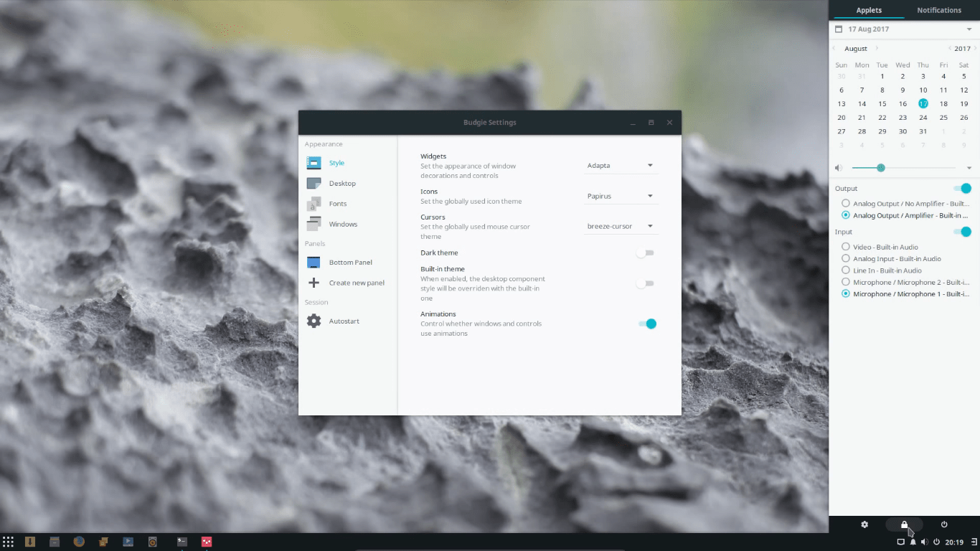Click the 20:19 clock in the panel
This screenshot has width=980, height=551.
pyautogui.click(x=954, y=542)
